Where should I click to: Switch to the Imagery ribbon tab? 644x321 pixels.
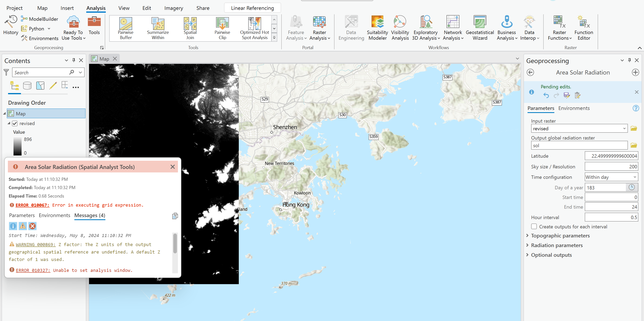173,8
